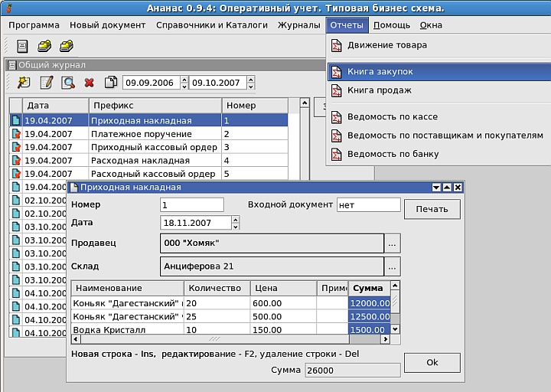Click the new document wand icon in journal toolbar

tap(24, 83)
